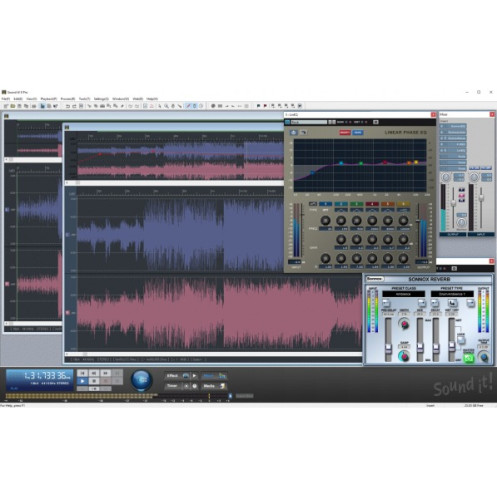The width and height of the screenshot is (497, 497).
Task: Click the red Reset button in Linear Phase EQ
Action: (345, 133)
